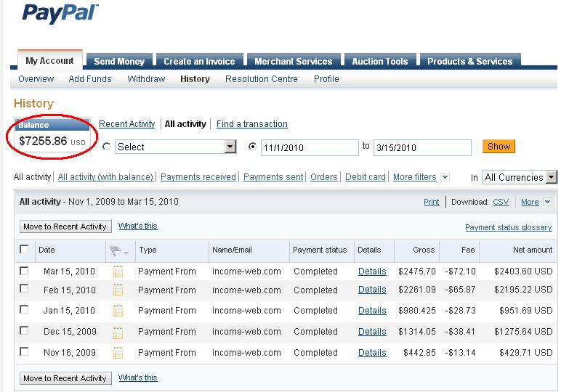Switch to Create an Invoice tab

click(199, 61)
